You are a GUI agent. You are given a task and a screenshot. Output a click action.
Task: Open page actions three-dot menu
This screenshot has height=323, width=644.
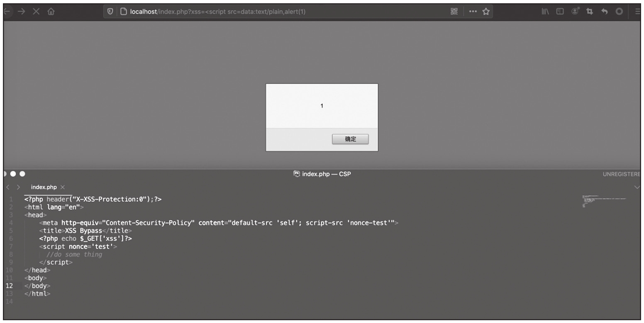click(473, 12)
